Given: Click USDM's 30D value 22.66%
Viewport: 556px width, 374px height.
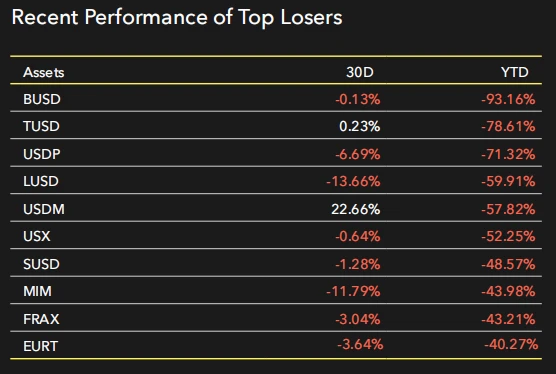Looking at the screenshot, I should [x=356, y=209].
